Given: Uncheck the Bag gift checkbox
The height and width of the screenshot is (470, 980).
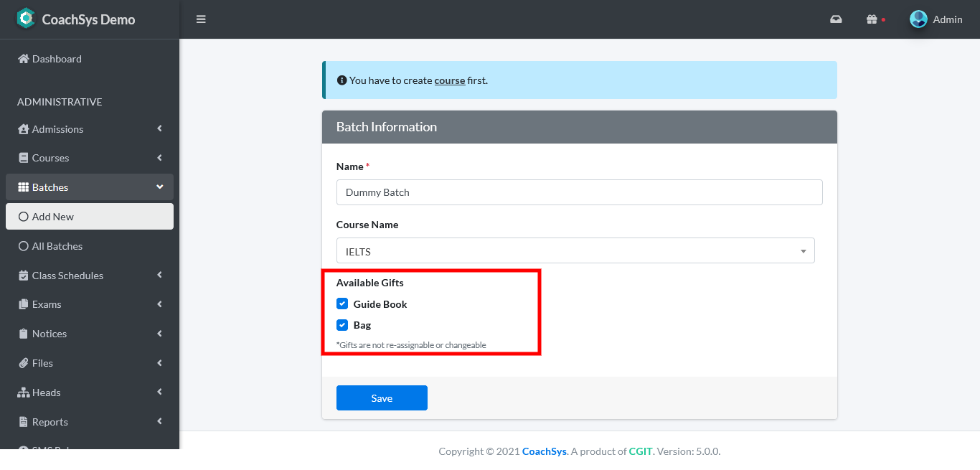Looking at the screenshot, I should [x=342, y=325].
